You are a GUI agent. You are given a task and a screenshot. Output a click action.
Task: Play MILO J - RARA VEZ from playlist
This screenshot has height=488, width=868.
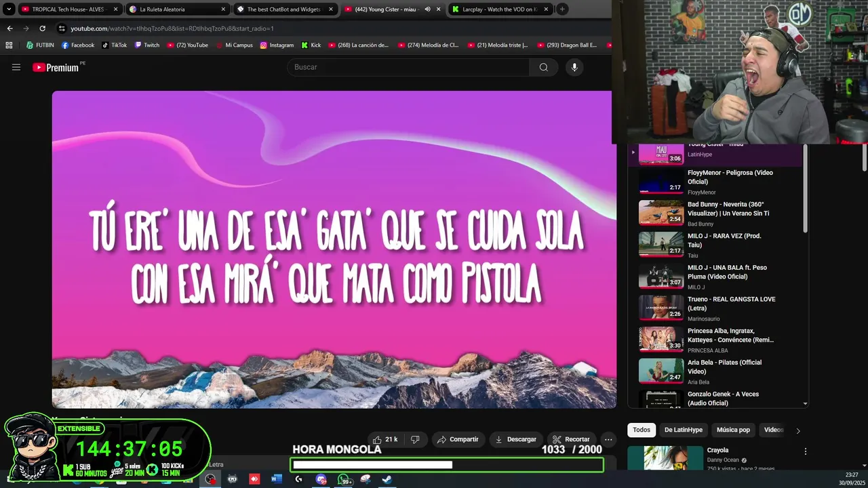[x=715, y=245]
